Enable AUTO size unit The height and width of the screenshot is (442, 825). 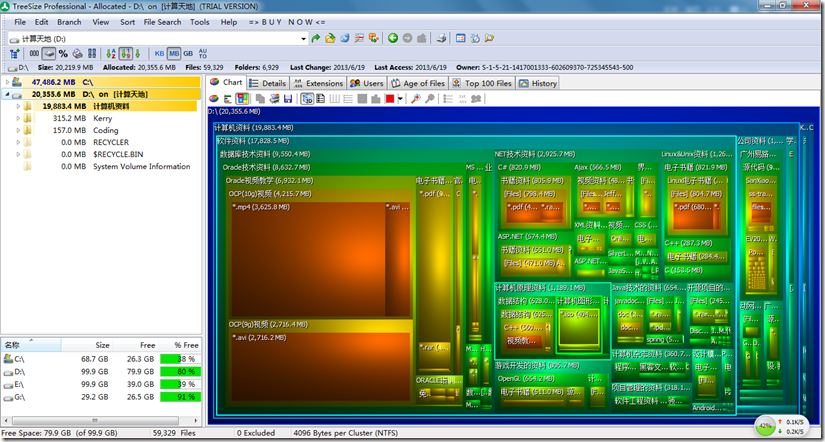[203, 53]
